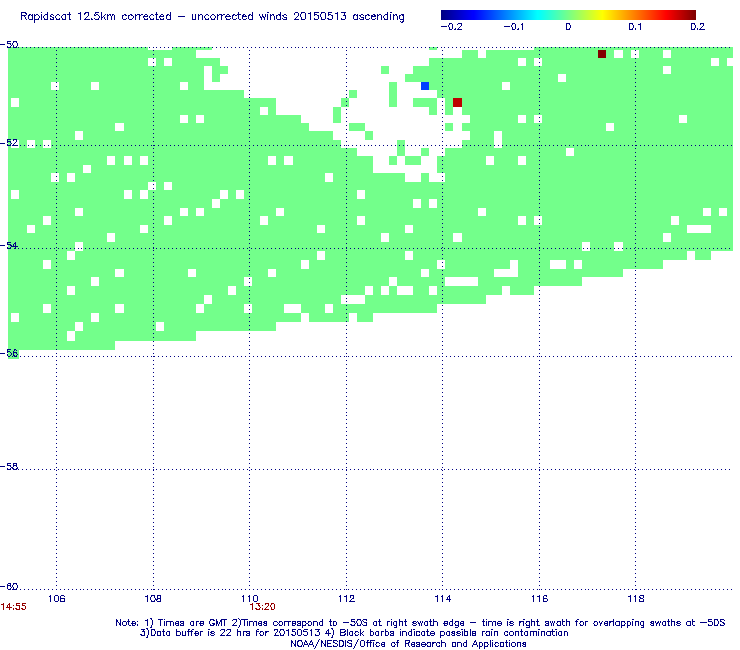This screenshot has width=740, height=650.
Task: Click the NOAA/NESDIS credit line
Action: coord(408,644)
